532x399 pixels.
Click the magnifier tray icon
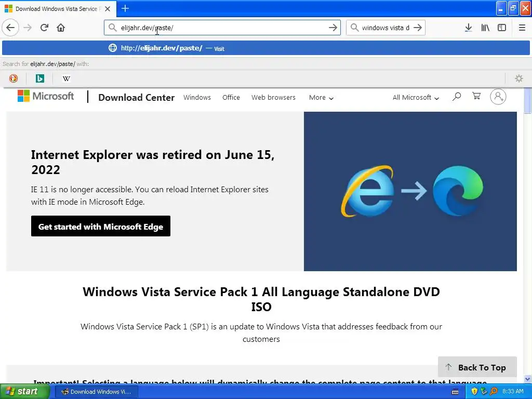[494, 392]
